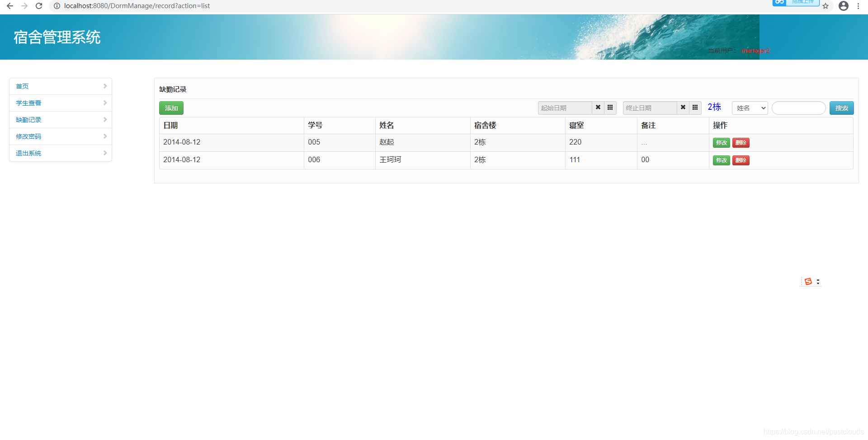Click the site info icon in the address bar

coord(57,6)
